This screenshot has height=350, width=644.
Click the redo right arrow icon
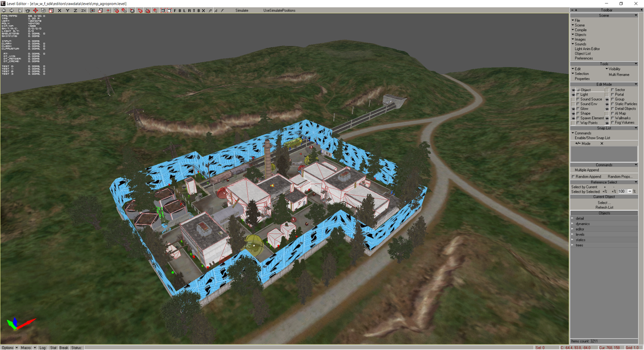pyautogui.click(x=12, y=10)
